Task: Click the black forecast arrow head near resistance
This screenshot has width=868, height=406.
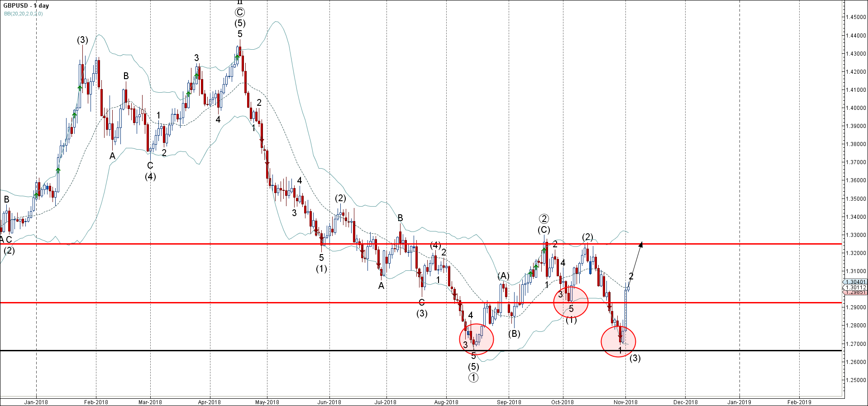Action: (x=641, y=245)
